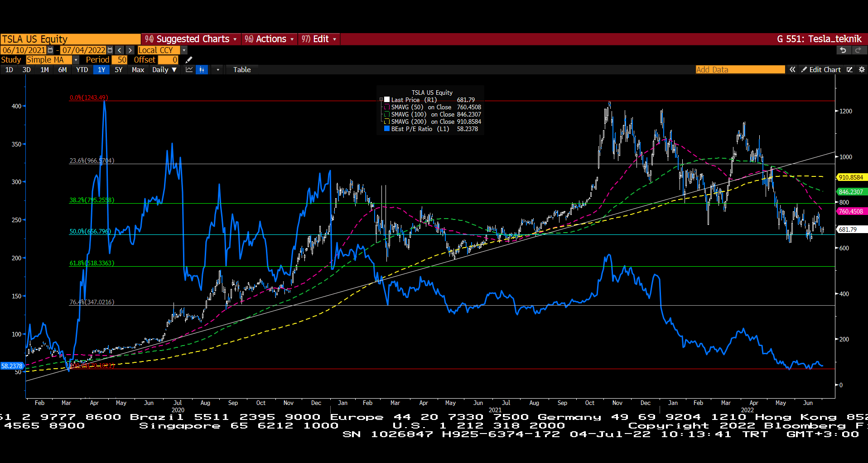Open chart settings gear

pyautogui.click(x=862, y=70)
